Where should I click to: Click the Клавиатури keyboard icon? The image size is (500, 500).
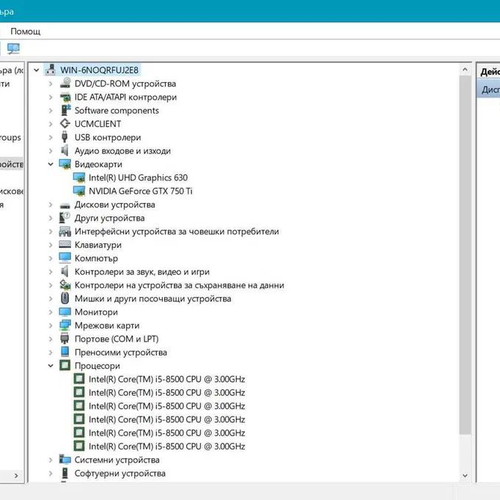(x=65, y=245)
